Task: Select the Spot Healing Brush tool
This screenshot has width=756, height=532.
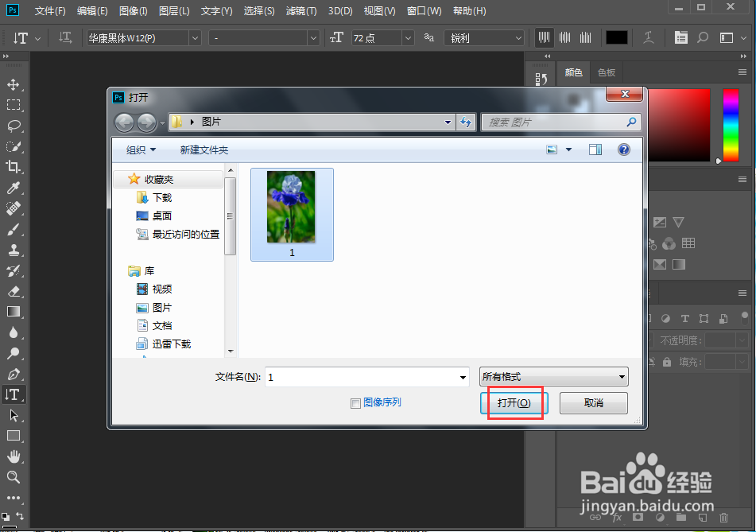Action: (13, 208)
